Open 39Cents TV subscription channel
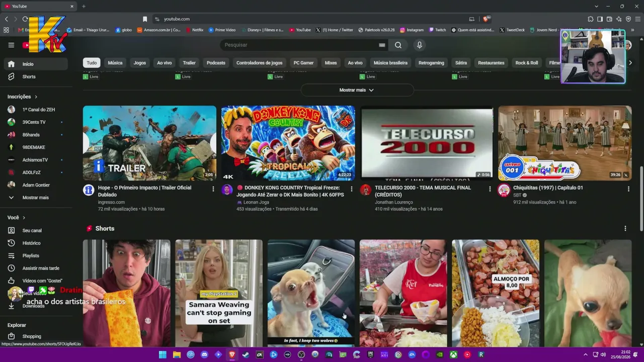 click(x=35, y=122)
